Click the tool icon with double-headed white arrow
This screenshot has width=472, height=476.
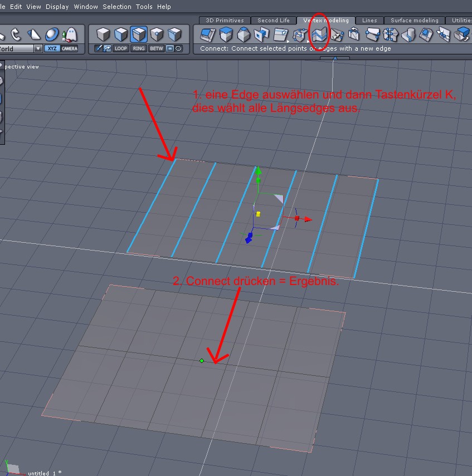point(444,35)
